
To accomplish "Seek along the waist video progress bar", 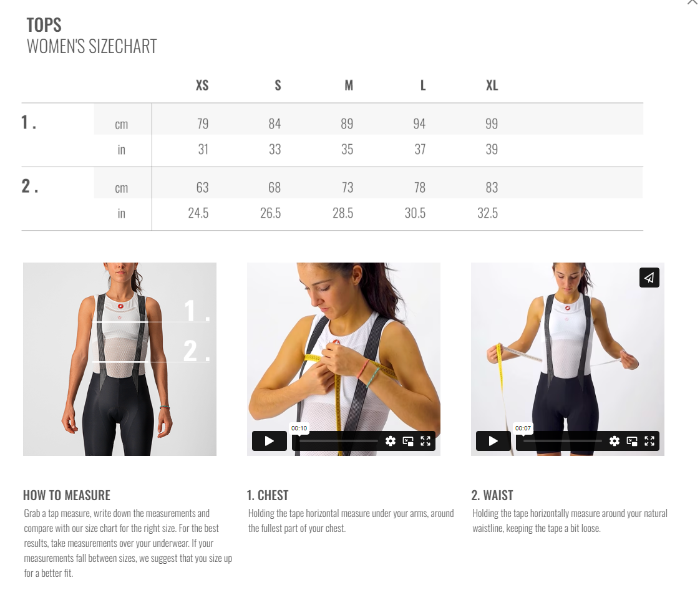I will [563, 441].
